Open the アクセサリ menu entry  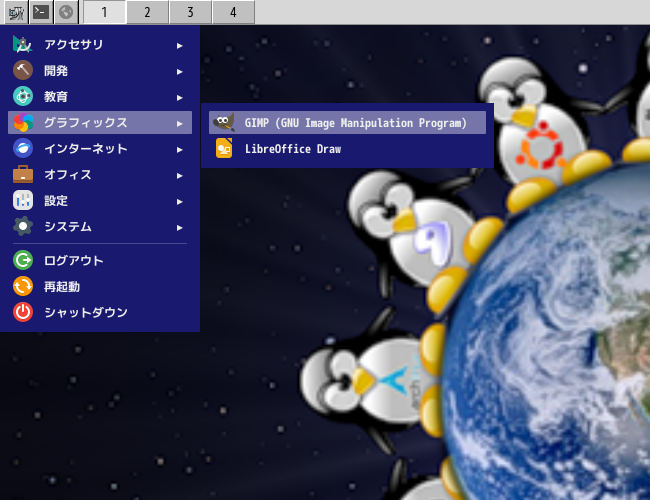coord(100,44)
